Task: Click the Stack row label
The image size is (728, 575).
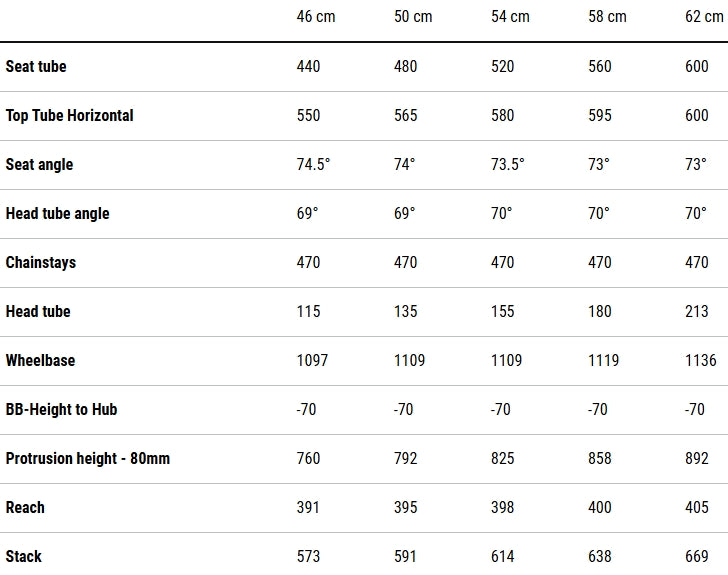Action: point(24,556)
